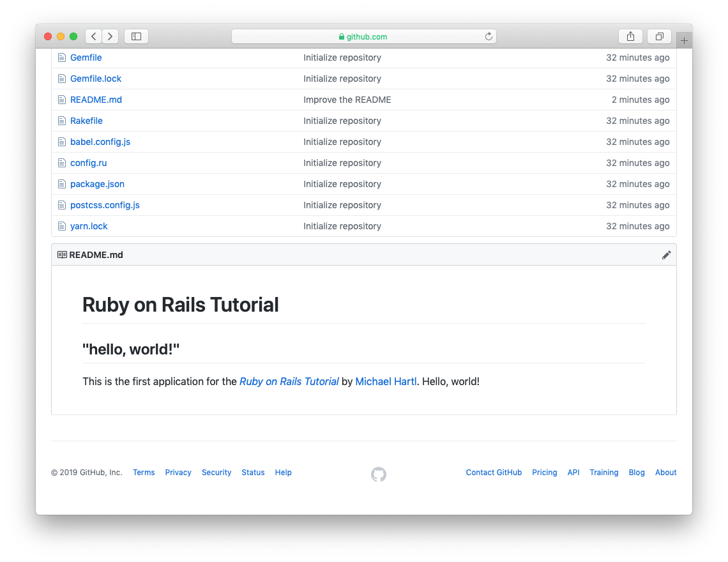Toggle the Safari sidebar icon
Image resolution: width=728 pixels, height=562 pixels.
click(136, 36)
